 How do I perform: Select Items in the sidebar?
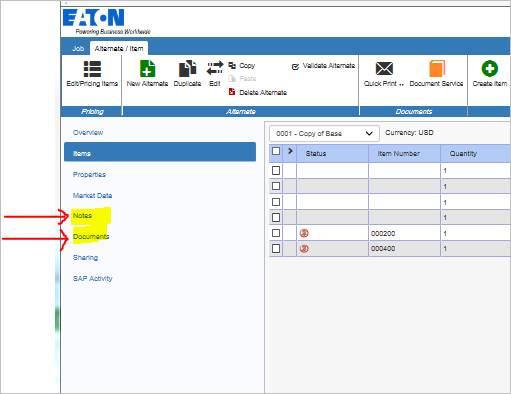[160, 152]
